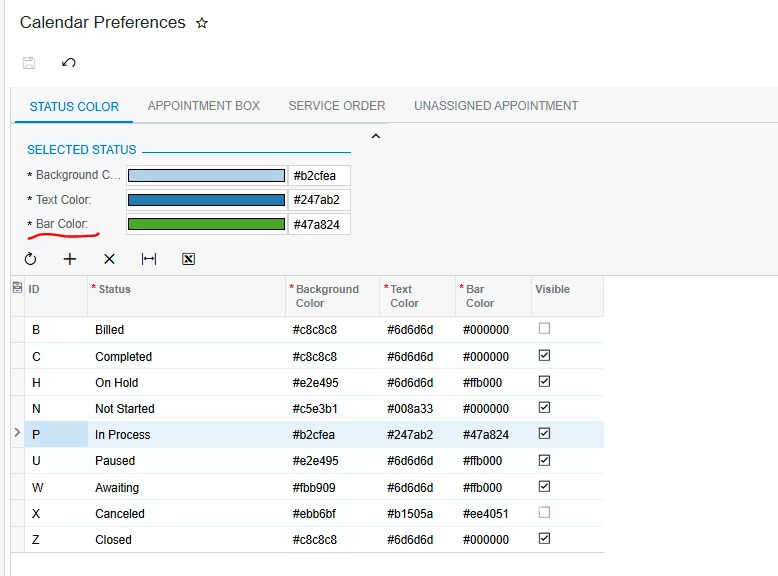Image resolution: width=778 pixels, height=576 pixels.
Task: Click ID cell P
Action: pyautogui.click(x=56, y=435)
